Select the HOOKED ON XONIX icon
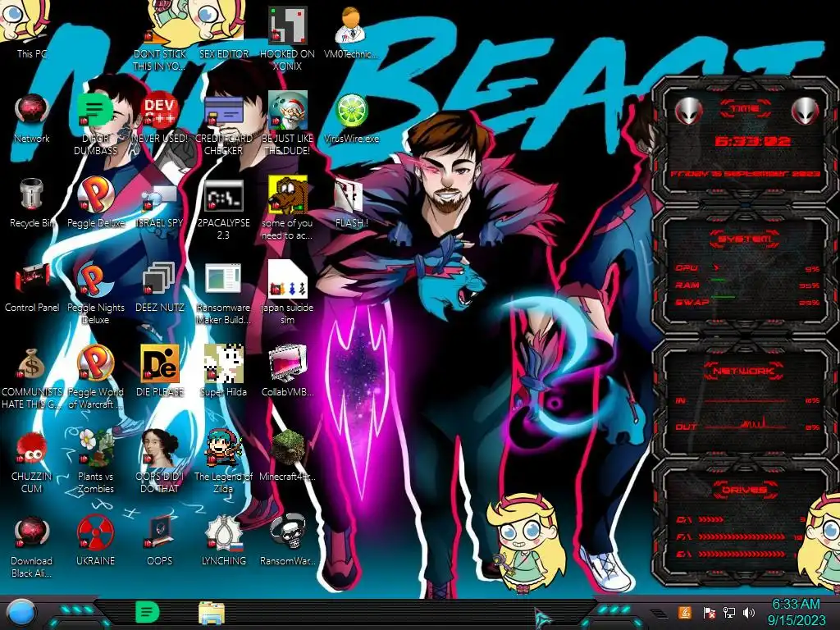 pos(288,39)
